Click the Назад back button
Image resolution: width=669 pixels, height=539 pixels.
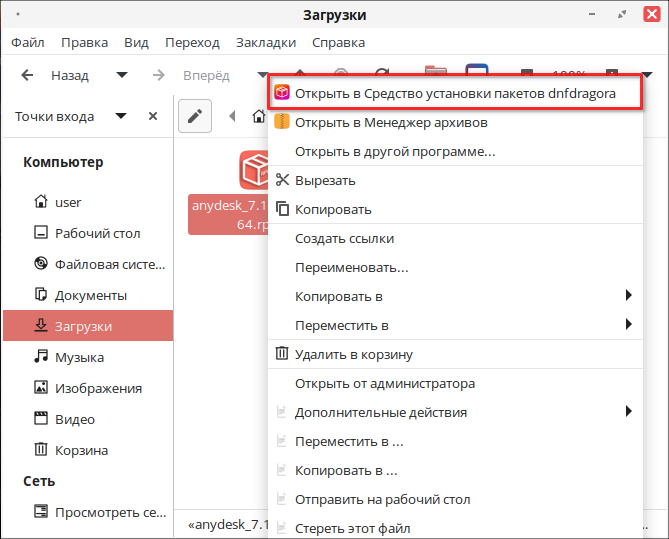pyautogui.click(x=56, y=75)
